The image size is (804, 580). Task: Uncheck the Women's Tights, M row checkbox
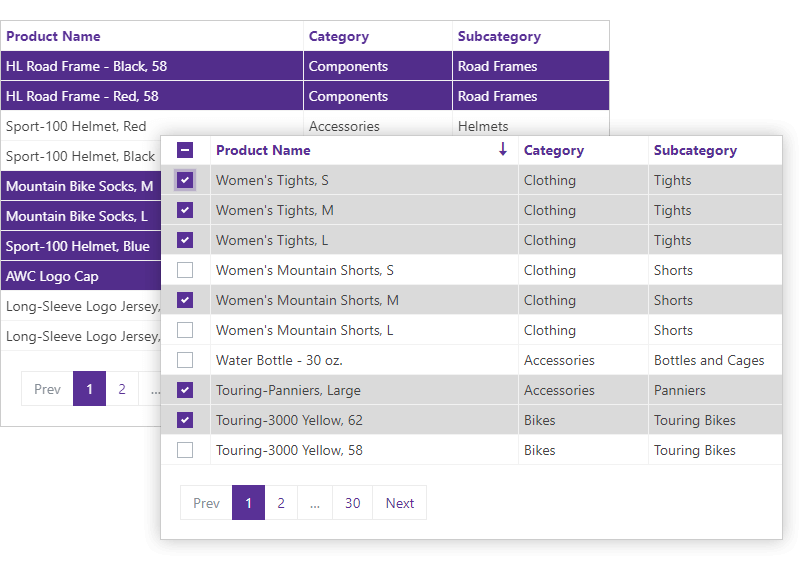(185, 210)
